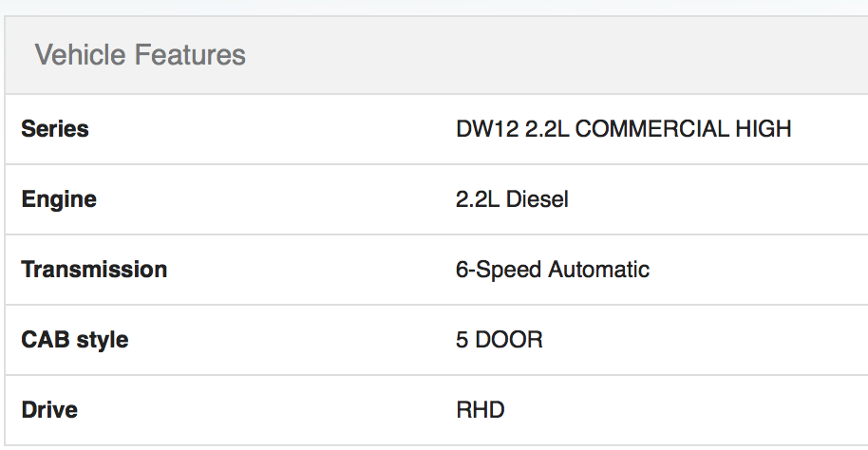Click the 6-Speed Automatic value
The height and width of the screenshot is (450, 868).
[x=553, y=270]
